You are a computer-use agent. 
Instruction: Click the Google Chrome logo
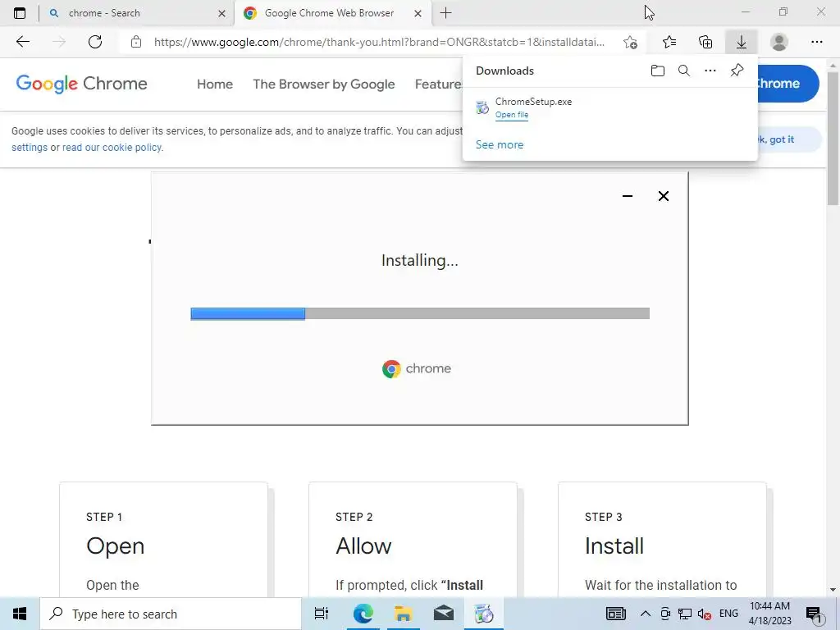(81, 84)
